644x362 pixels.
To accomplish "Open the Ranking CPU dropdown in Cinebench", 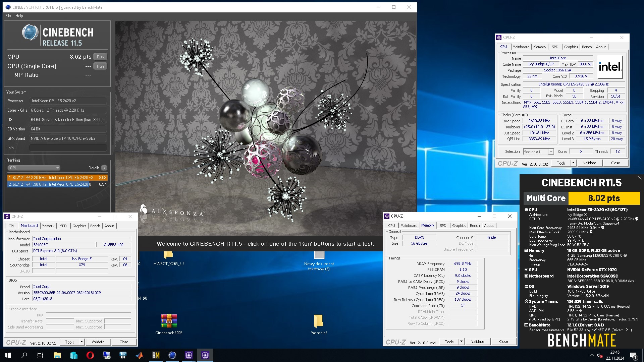I will pos(34,168).
